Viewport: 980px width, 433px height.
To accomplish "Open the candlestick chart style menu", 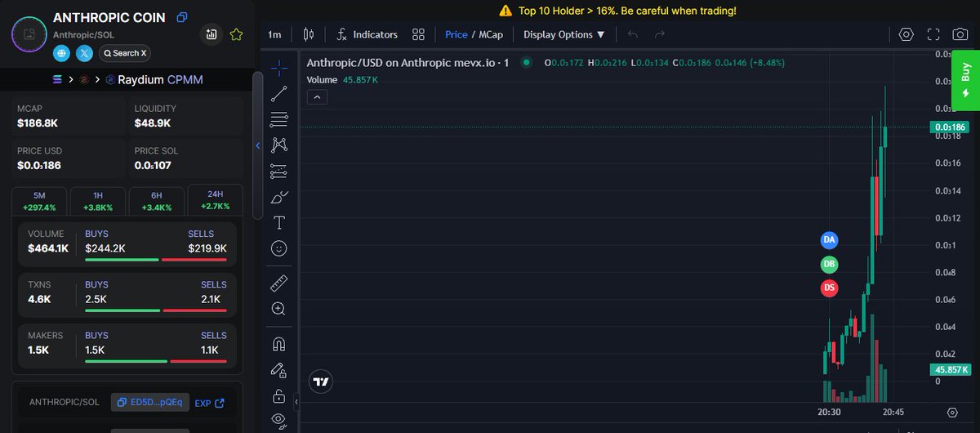I will [308, 34].
